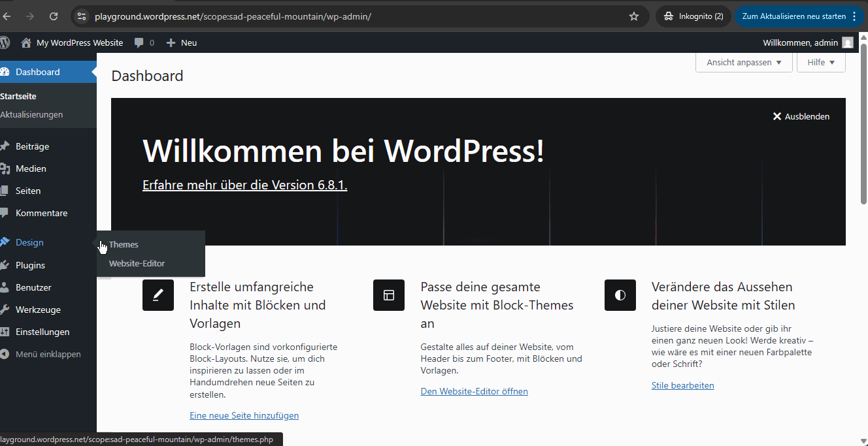Click the Werkzeuge wrench icon
The height and width of the screenshot is (446, 868).
click(x=5, y=310)
